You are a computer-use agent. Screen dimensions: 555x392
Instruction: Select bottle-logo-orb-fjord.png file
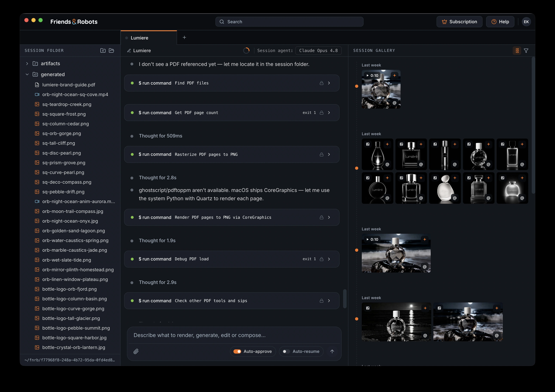click(x=69, y=289)
